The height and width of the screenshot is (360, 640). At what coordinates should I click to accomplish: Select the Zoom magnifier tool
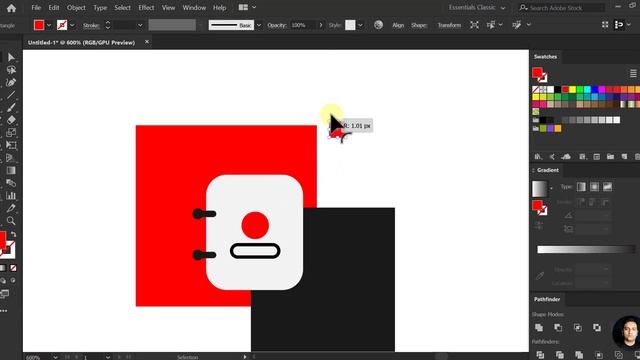tap(11, 221)
